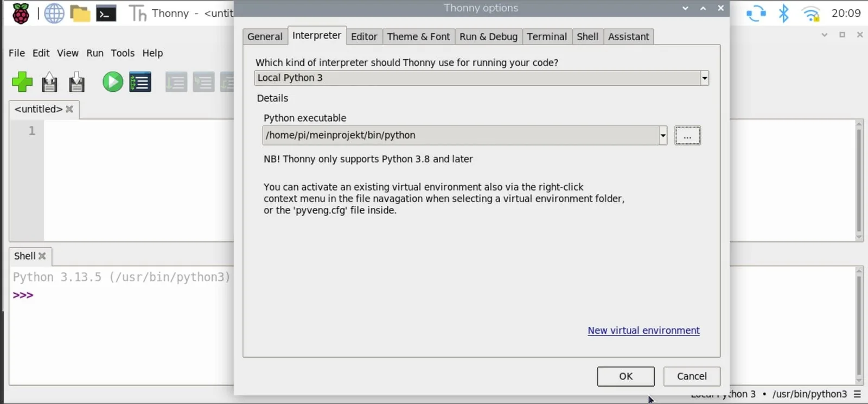Image resolution: width=868 pixels, height=404 pixels.
Task: Click the /usr/bin/python3 status bar text
Action: [x=809, y=394]
